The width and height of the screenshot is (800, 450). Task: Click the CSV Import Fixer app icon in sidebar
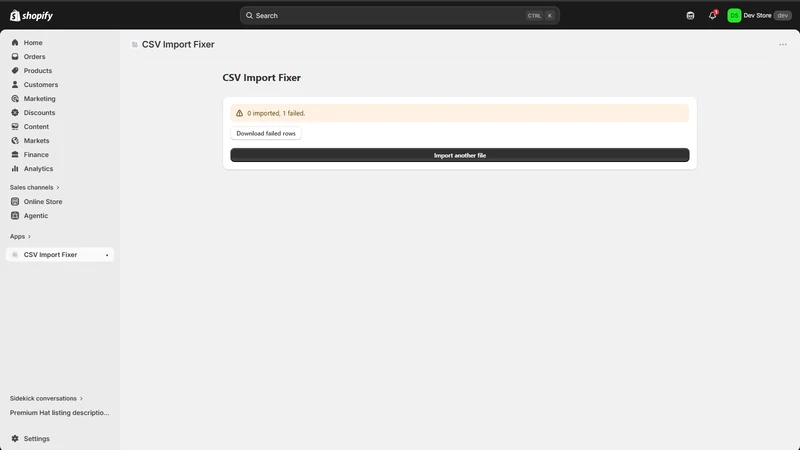[15, 255]
